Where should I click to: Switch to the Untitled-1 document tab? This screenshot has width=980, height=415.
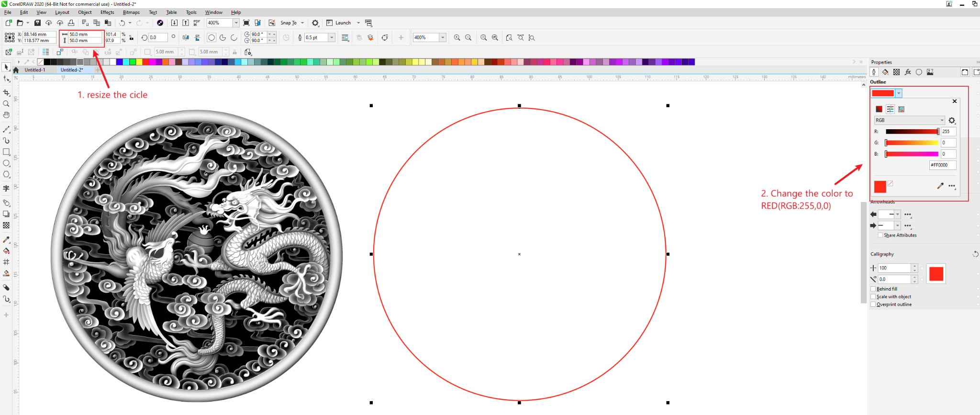[35, 70]
